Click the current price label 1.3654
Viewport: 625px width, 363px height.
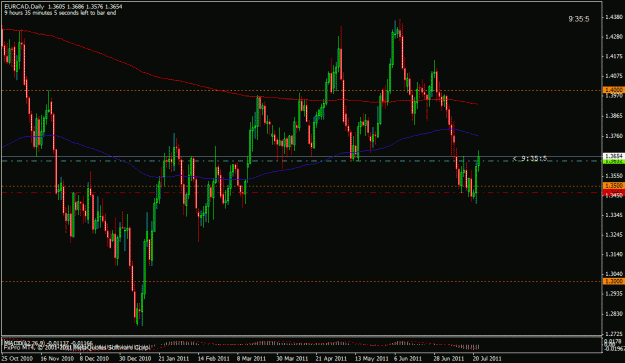point(613,156)
